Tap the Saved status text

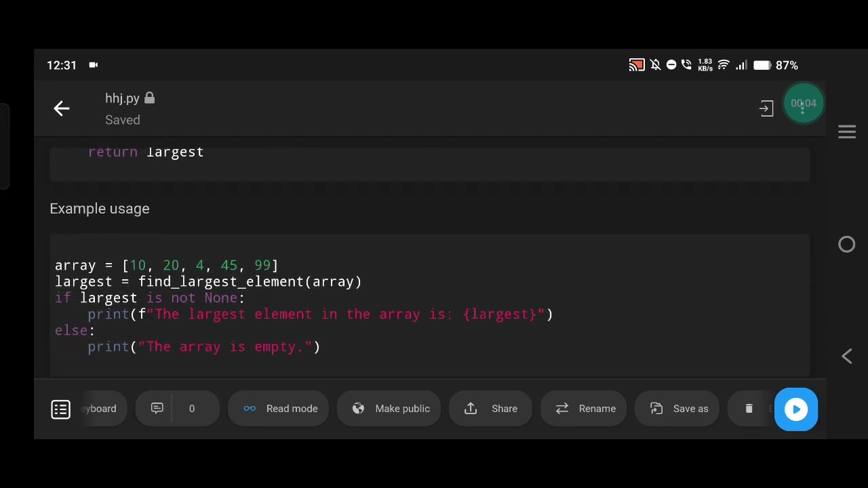(123, 120)
